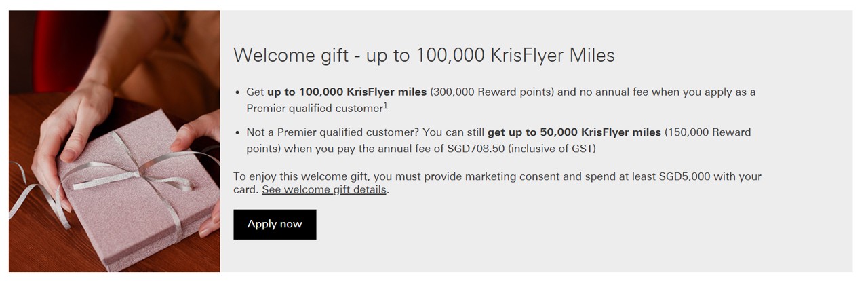Screen dimensions: 868x281
Task: Click the second bullet point marker
Action: pos(237,133)
